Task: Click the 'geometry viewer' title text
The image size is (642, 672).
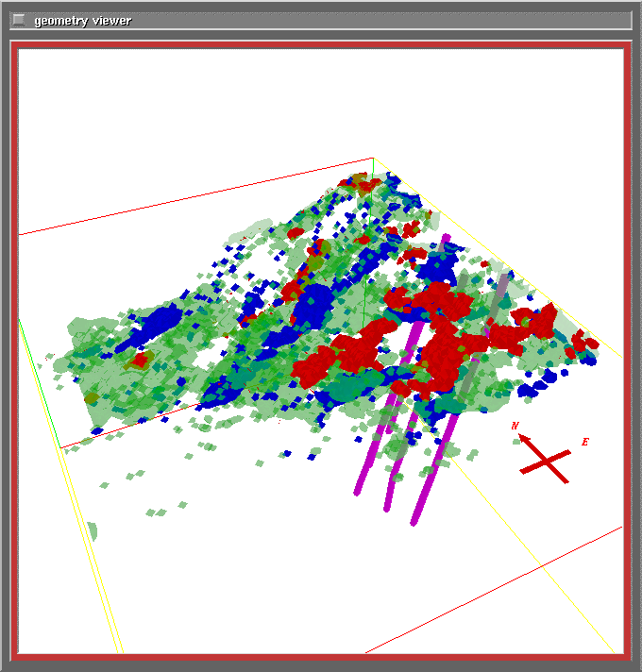Action: [x=83, y=21]
